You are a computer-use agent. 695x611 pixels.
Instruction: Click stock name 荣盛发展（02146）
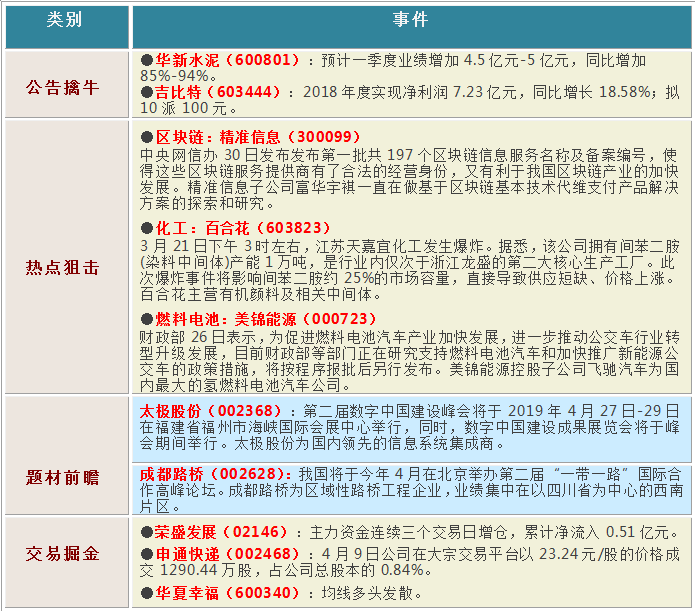(x=221, y=532)
